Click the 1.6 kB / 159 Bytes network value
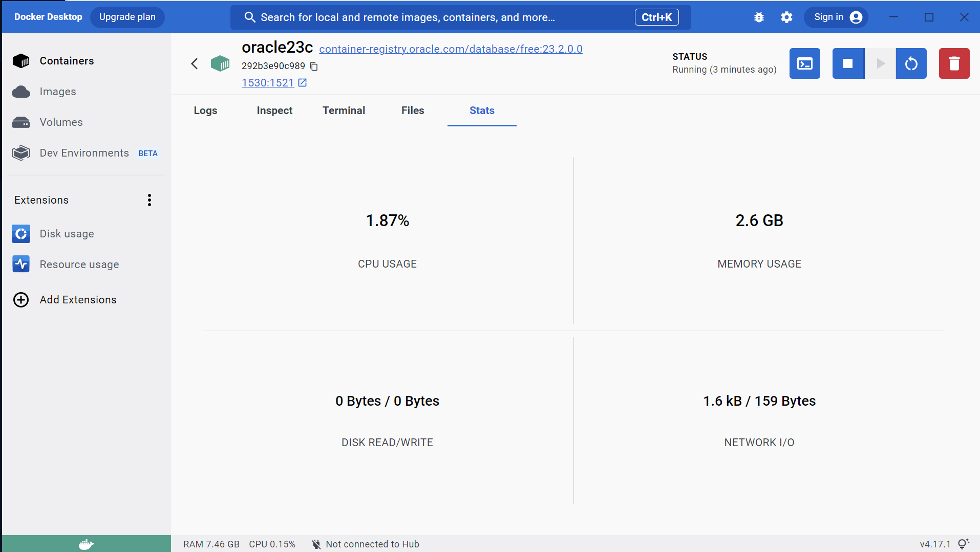 point(759,401)
